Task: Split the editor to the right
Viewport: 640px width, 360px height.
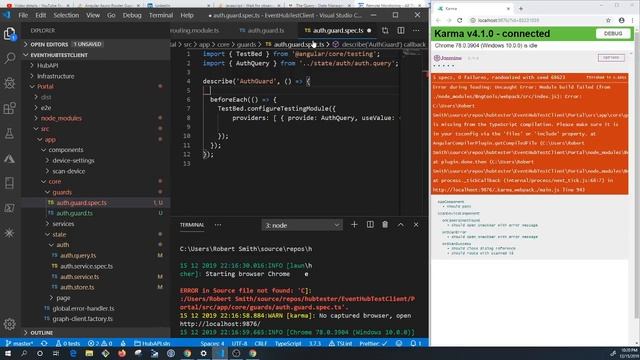Action: tap(401, 30)
